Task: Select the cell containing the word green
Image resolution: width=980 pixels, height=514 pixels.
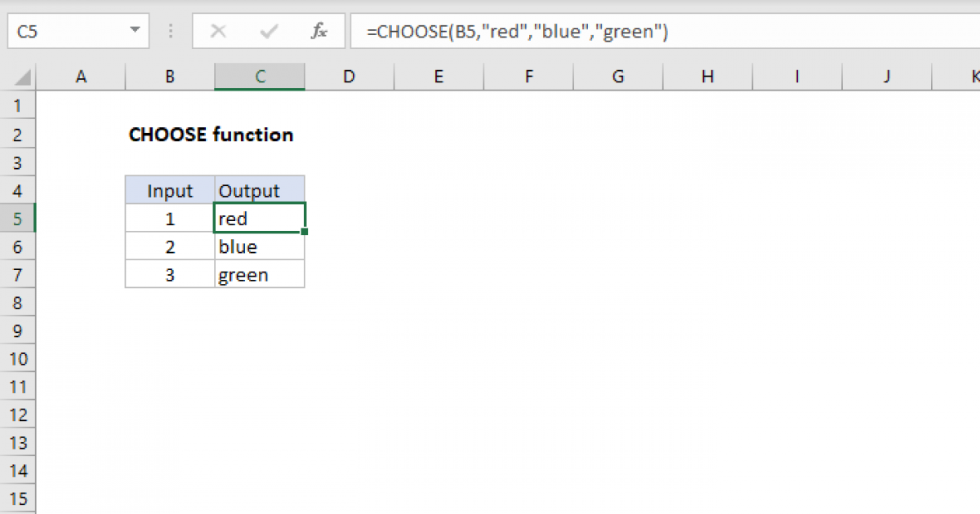Action: tap(259, 274)
